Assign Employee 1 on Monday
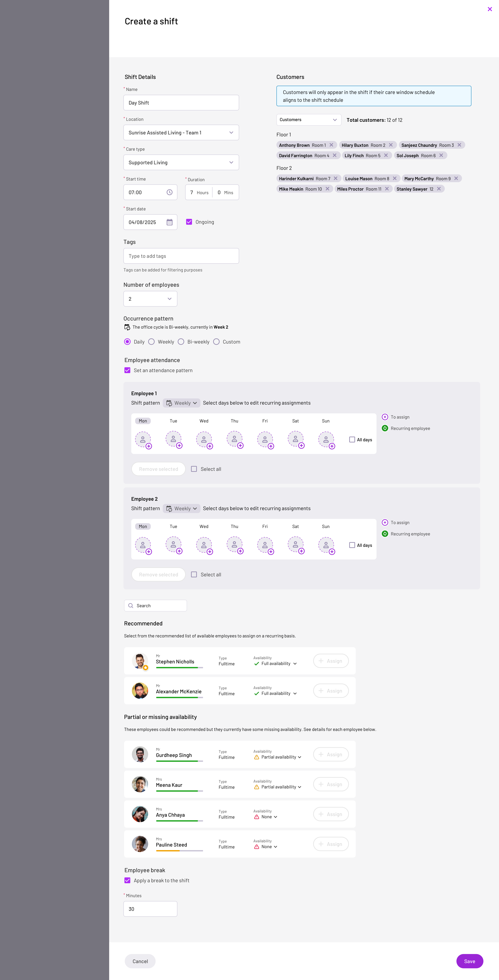 tap(143, 440)
